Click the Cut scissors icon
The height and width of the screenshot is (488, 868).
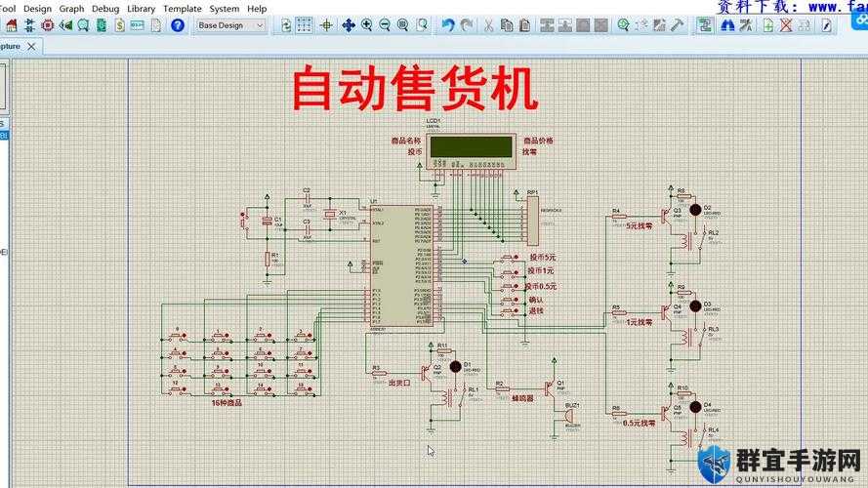click(x=488, y=25)
